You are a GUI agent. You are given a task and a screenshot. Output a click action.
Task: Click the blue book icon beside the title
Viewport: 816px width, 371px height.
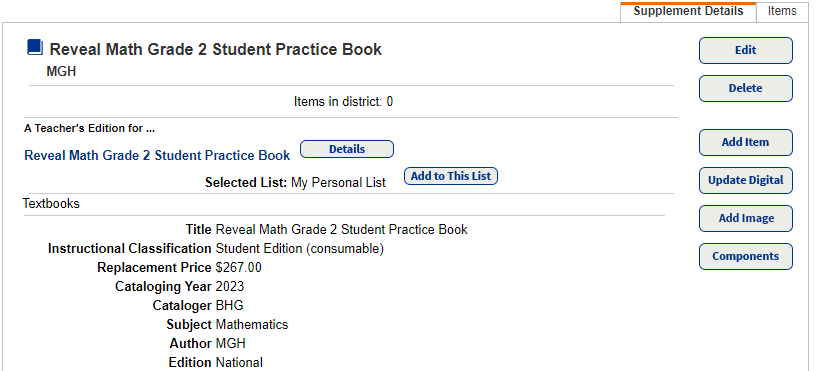[34, 47]
